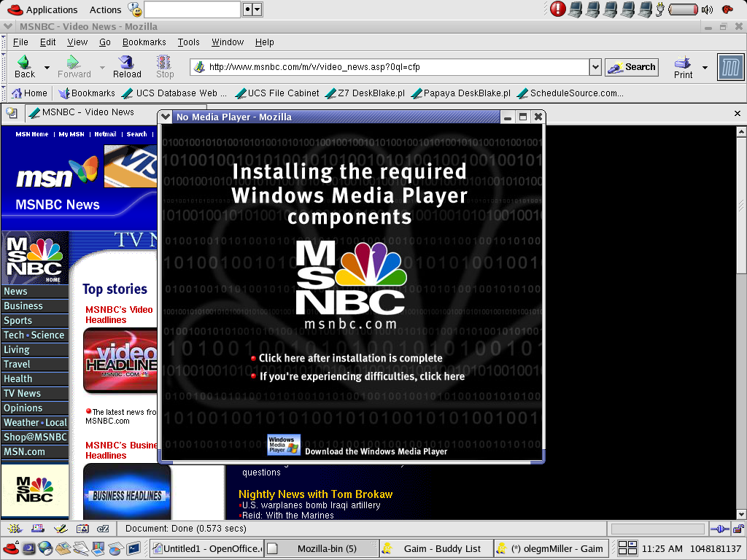Click the red alert notification icon
The image size is (747, 560).
557,9
